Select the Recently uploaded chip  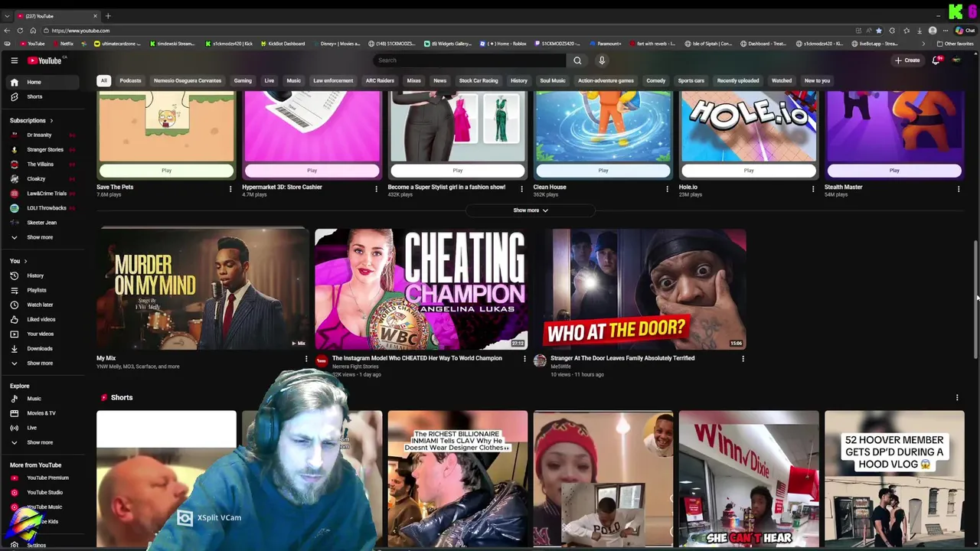(x=738, y=80)
